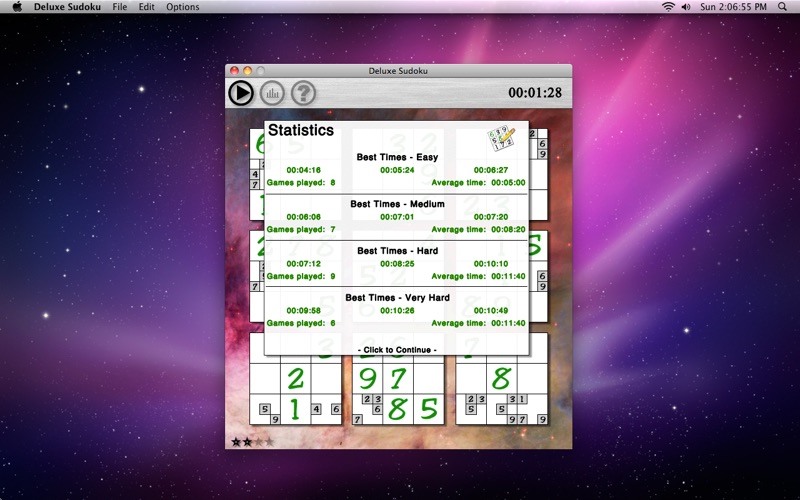Click the Hard time 00:08:25
Viewport: 800px width, 500px height.
[397, 264]
